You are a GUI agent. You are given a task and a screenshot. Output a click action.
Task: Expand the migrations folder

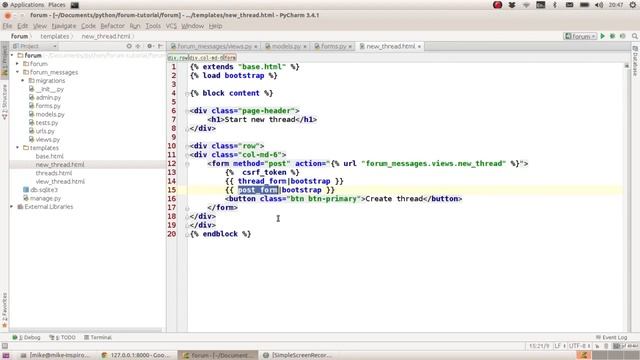tap(23, 81)
